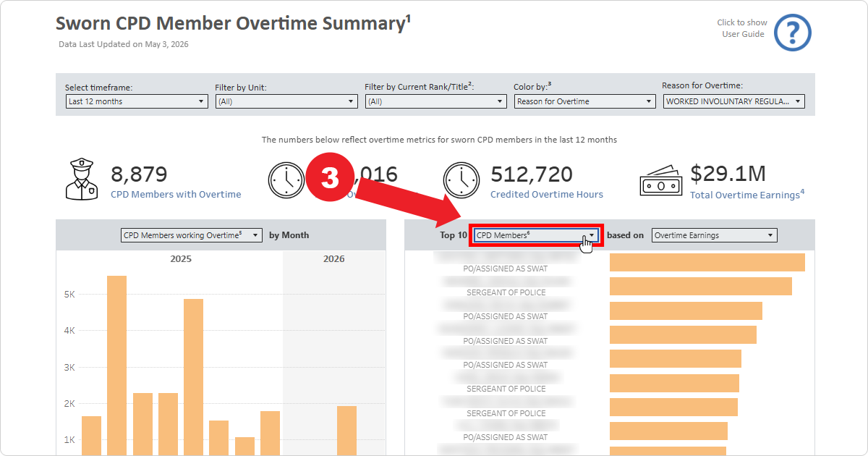Open the Filter by Current Rank/Title dropdown
The image size is (868, 456).
(x=435, y=101)
